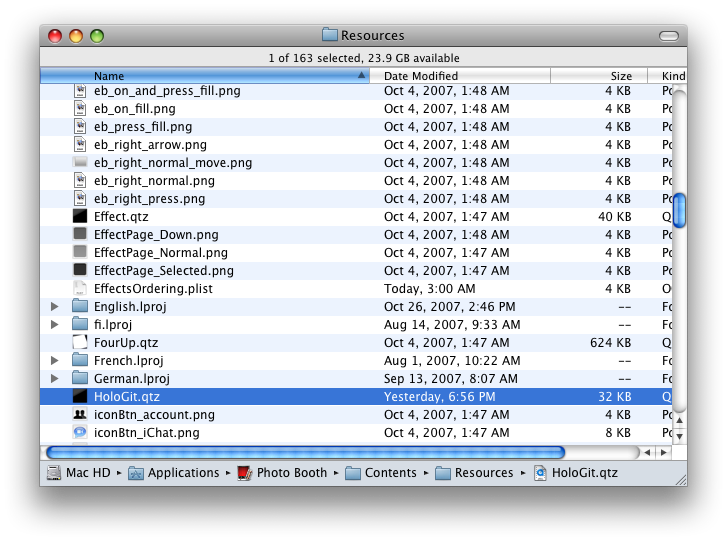Click the iconBtn_account.png people icon

tap(80, 414)
